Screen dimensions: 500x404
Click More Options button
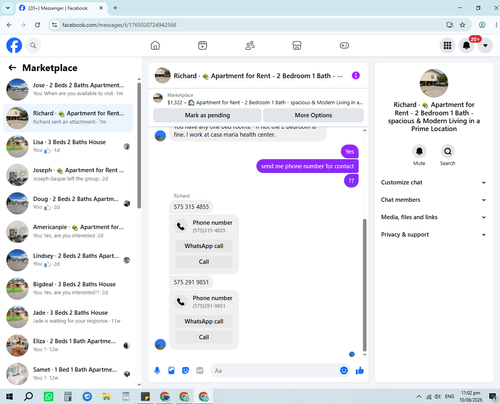tap(313, 115)
